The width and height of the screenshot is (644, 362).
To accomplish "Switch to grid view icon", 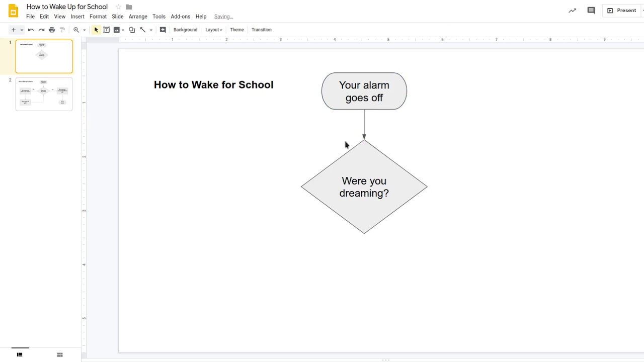I will (x=60, y=354).
